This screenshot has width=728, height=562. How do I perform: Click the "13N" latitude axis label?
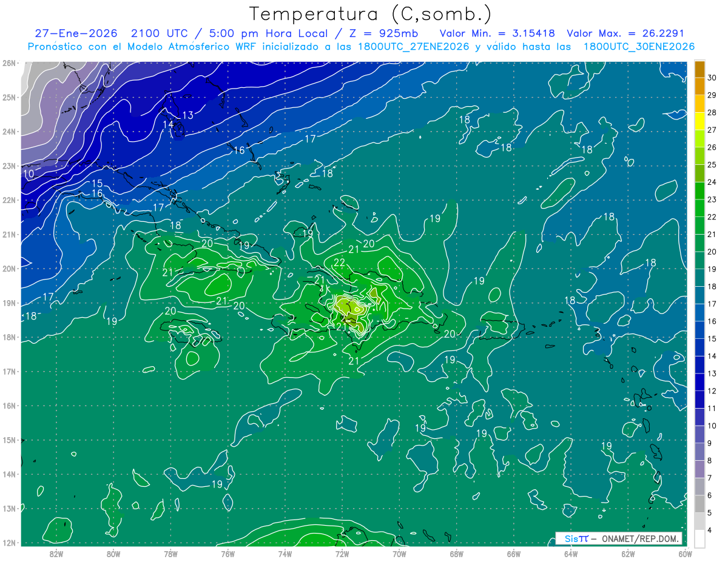click(8, 508)
